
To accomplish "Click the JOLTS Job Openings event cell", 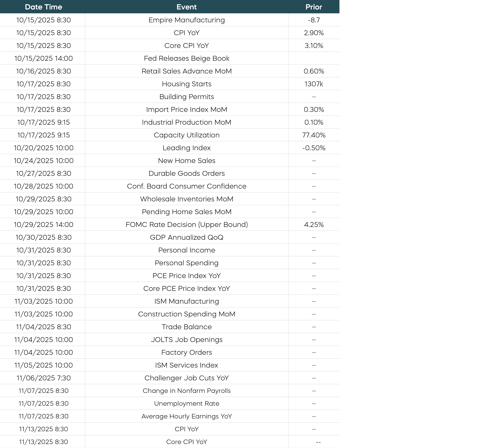I will pos(186,339).
